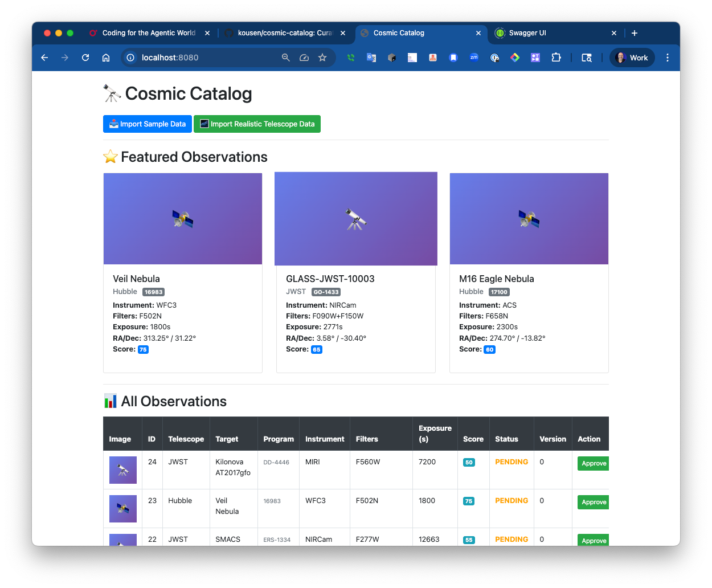Click the GLASS-JWST-10003 card title
This screenshot has height=588, width=712.
[x=330, y=279]
